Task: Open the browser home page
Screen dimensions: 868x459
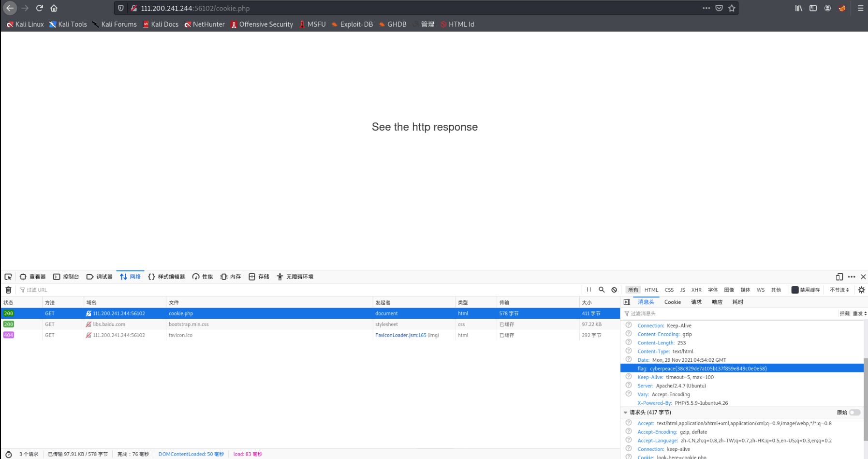Action: [54, 8]
